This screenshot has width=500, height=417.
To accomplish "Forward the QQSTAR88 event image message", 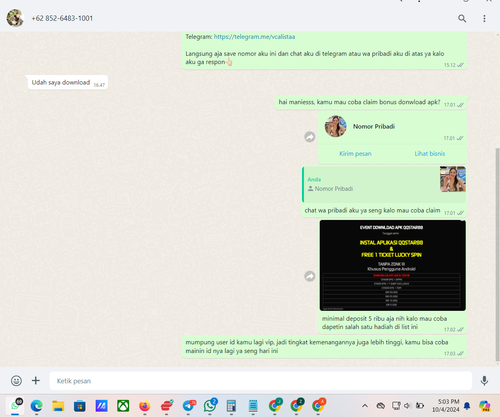I will coord(310,276).
